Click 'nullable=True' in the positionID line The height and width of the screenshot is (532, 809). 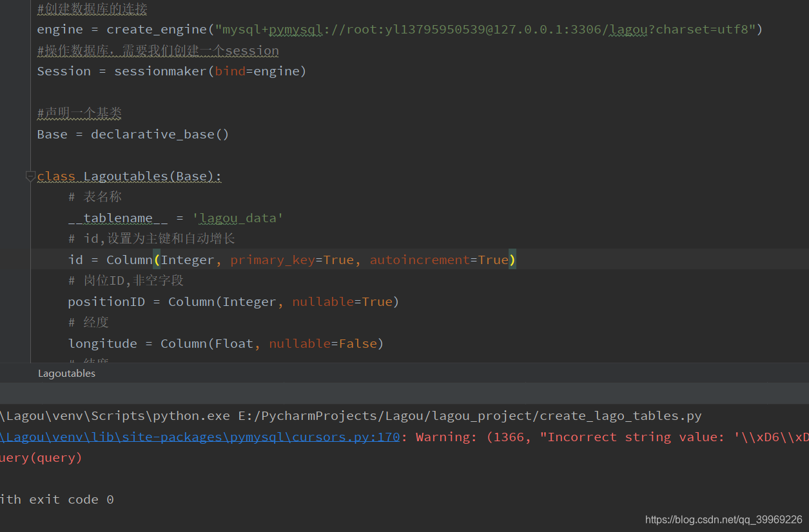(x=342, y=302)
